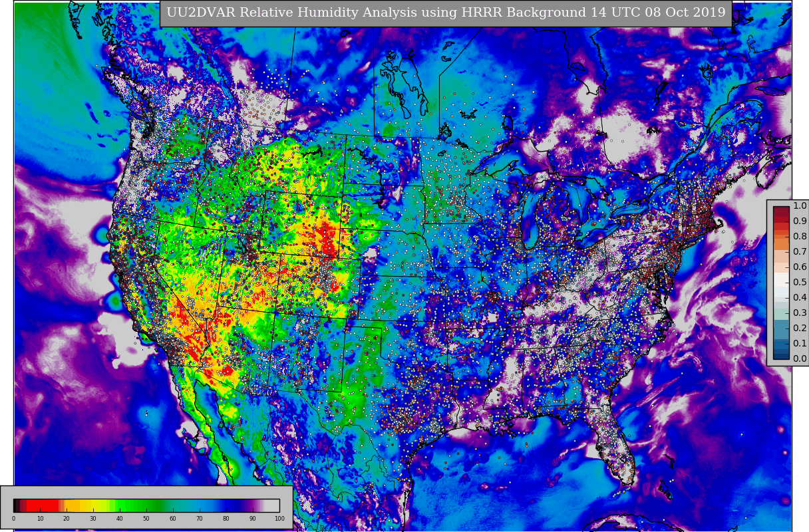The width and height of the screenshot is (809, 532).
Task: Click the 90 tick label on humidity colorbar
Action: click(x=253, y=519)
